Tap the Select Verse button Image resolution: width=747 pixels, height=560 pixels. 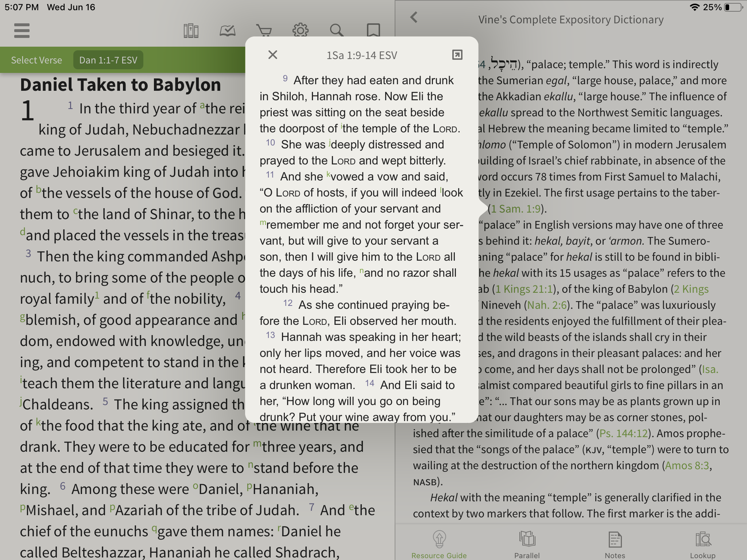(x=36, y=60)
